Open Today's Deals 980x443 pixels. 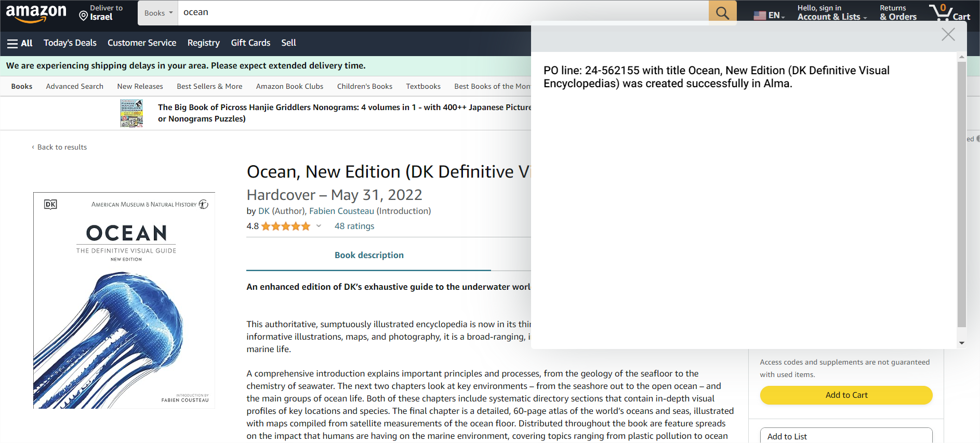tap(70, 43)
